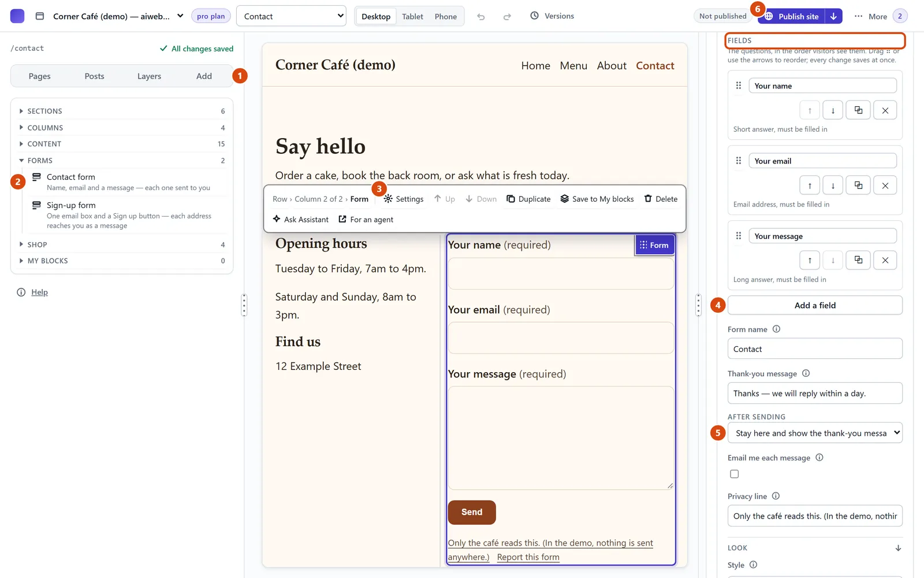Click Ask Assistant
924x578 pixels.
300,220
